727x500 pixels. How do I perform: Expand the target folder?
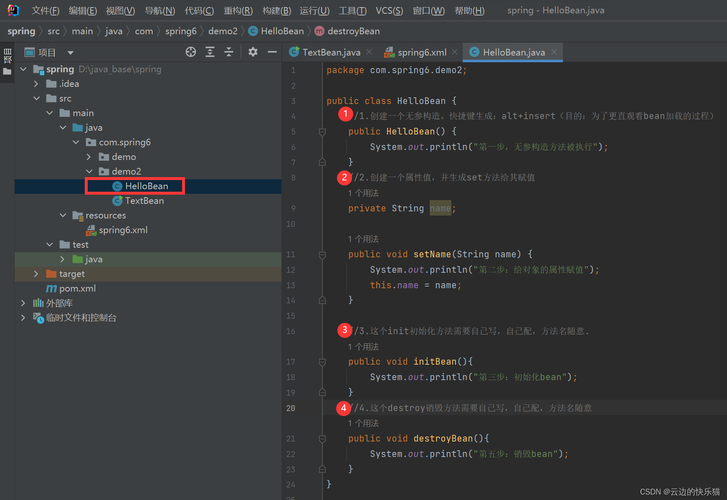point(36,274)
